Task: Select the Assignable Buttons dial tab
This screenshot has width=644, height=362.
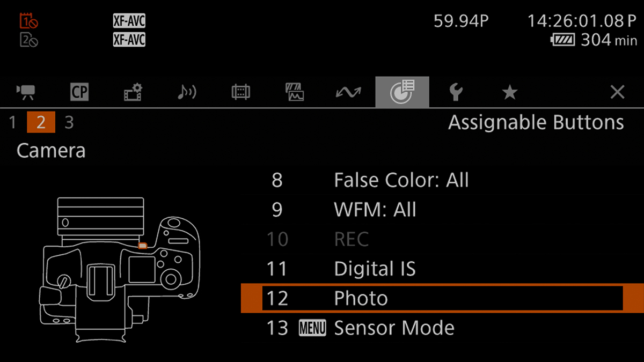Action: 402,92
